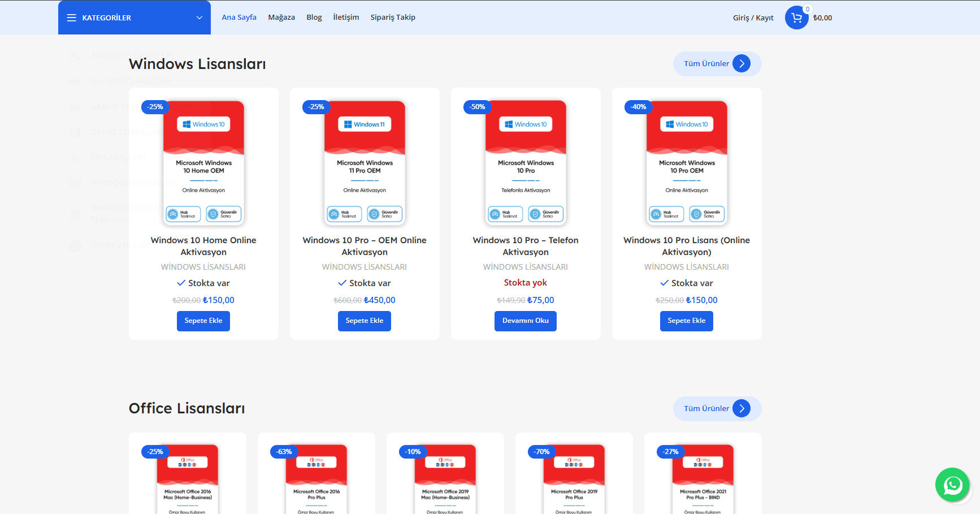Open Windows 10 Pro – Telefon Aktivasyon title
The image size is (980, 514).
pyautogui.click(x=526, y=246)
